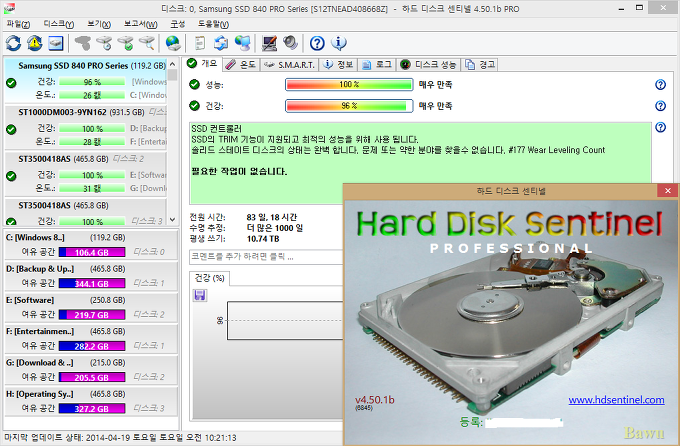Open the 보기 menu

[x=99, y=24]
